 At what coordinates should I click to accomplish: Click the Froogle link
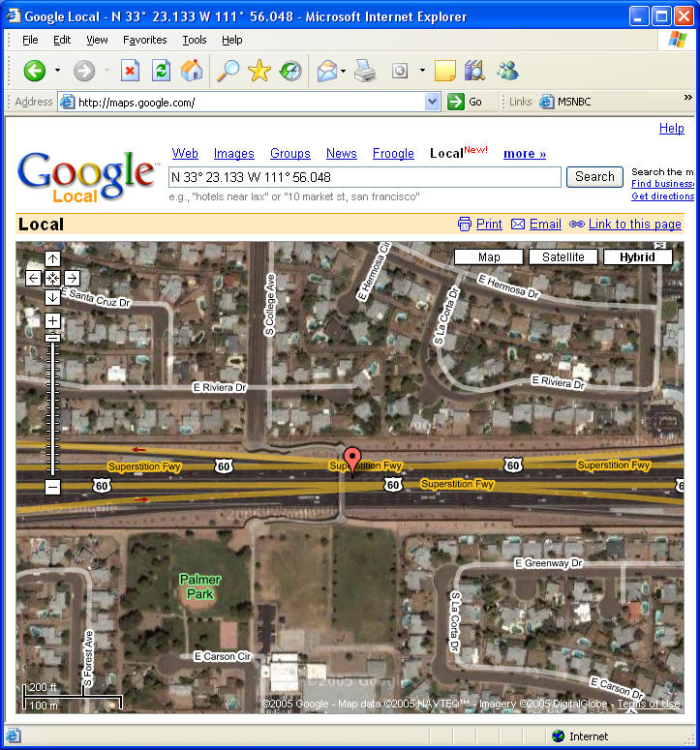tap(393, 154)
